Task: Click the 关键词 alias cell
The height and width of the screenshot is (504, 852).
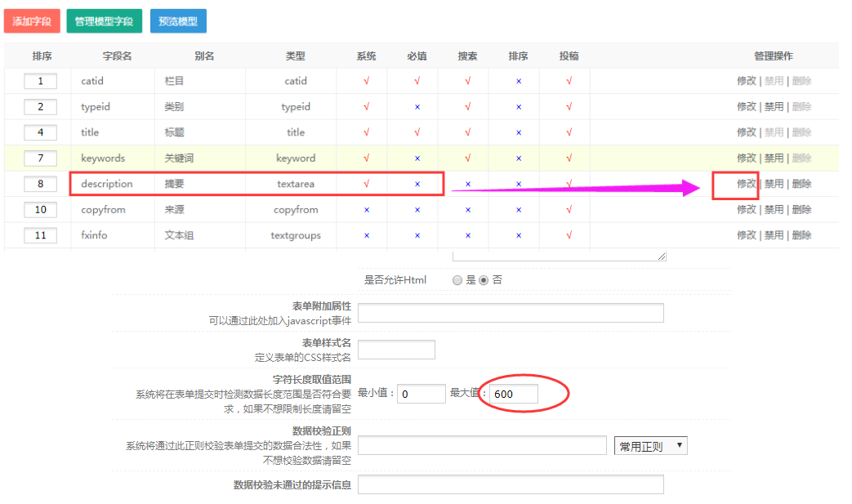Action: point(180,158)
